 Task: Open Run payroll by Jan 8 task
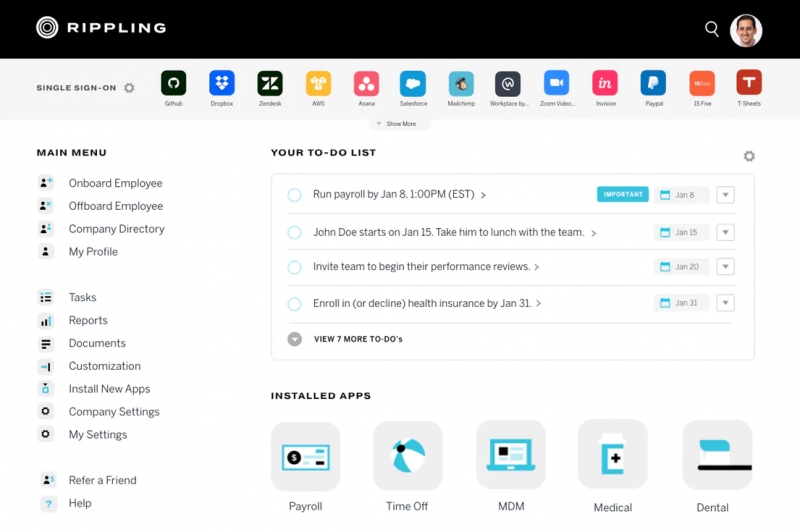[x=399, y=194]
